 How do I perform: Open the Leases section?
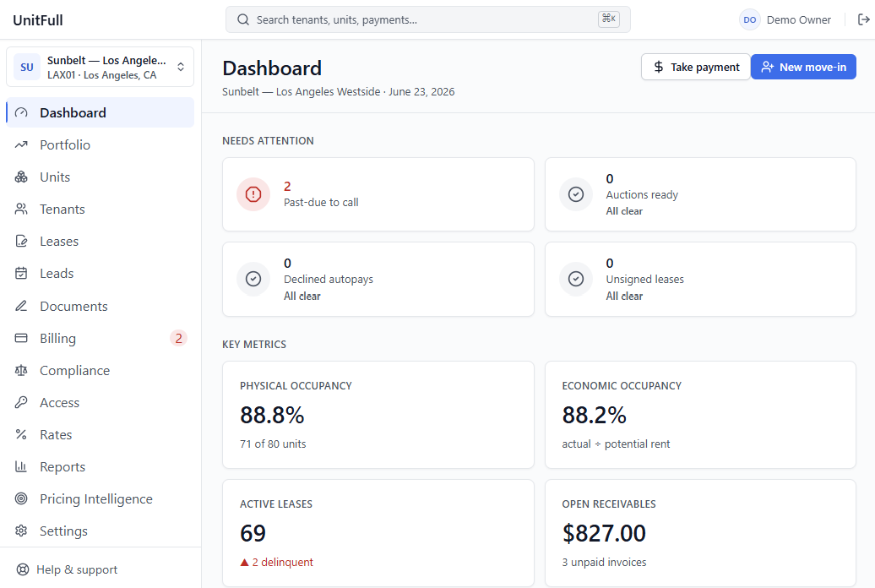(100, 242)
